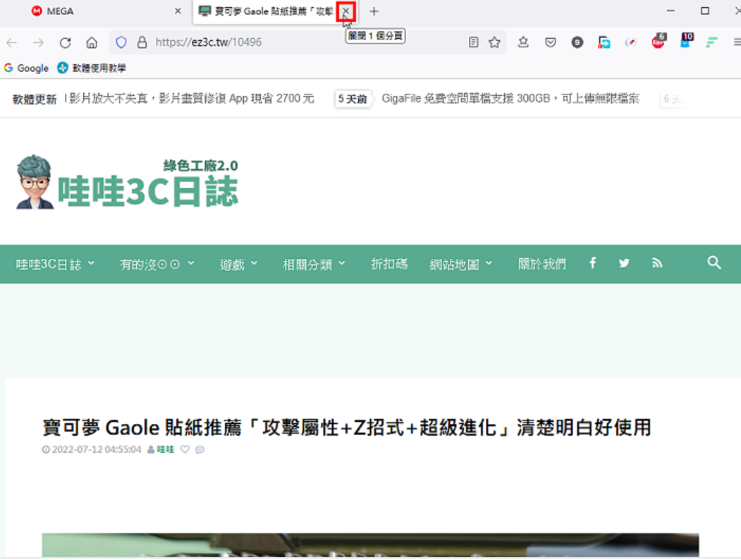Bookmark this page with star icon
This screenshot has height=560, width=741.
494,42
